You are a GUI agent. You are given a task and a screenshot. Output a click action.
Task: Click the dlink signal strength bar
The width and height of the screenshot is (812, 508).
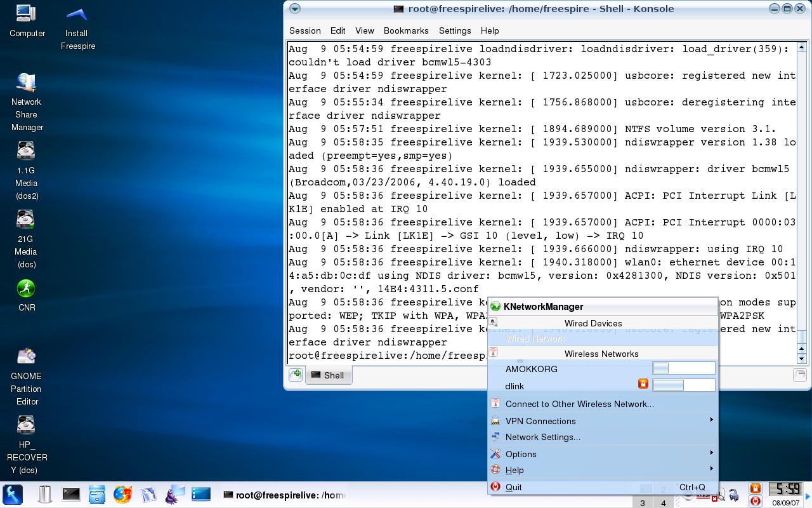tap(684, 385)
